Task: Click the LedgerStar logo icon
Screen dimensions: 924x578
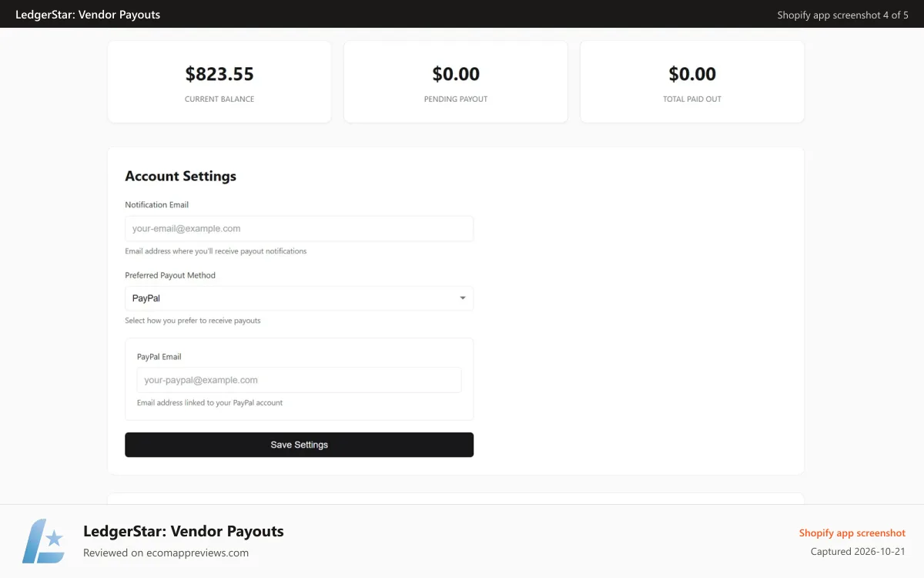Action: pos(43,541)
